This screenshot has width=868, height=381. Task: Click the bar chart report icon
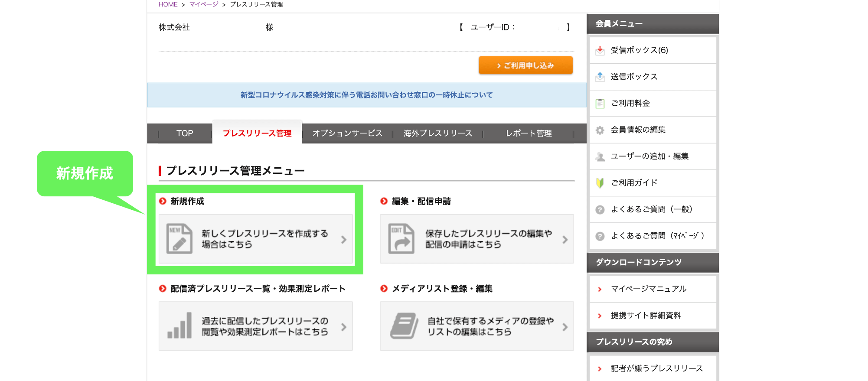[179, 326]
